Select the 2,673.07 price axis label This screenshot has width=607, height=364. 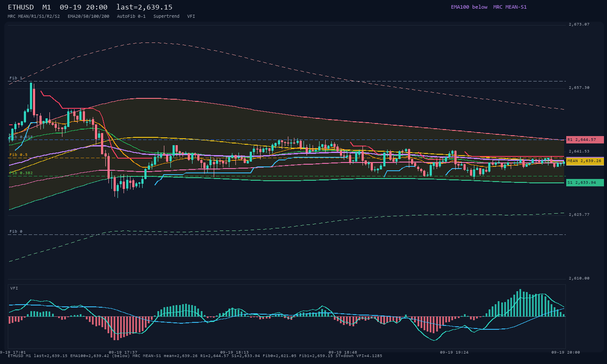(x=579, y=24)
